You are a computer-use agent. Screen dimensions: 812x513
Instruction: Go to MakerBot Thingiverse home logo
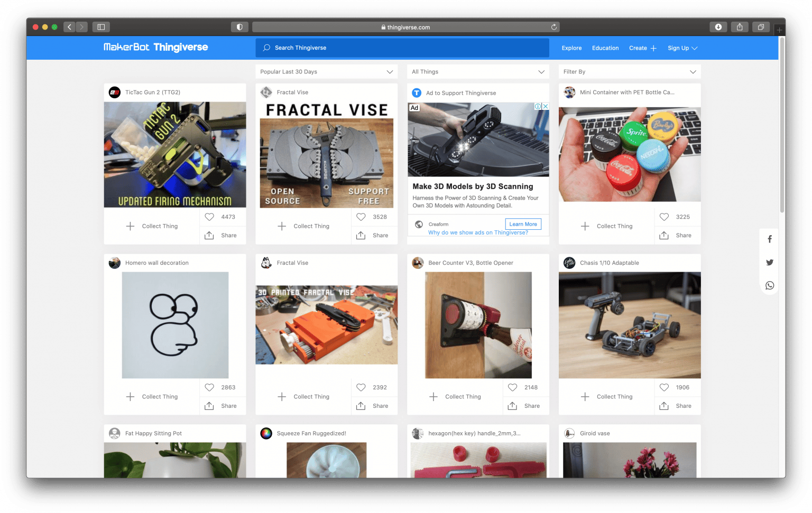[x=156, y=47]
